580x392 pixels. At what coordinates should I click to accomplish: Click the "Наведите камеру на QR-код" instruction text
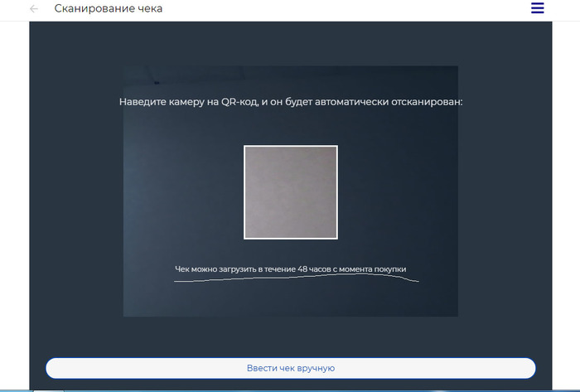coord(290,102)
